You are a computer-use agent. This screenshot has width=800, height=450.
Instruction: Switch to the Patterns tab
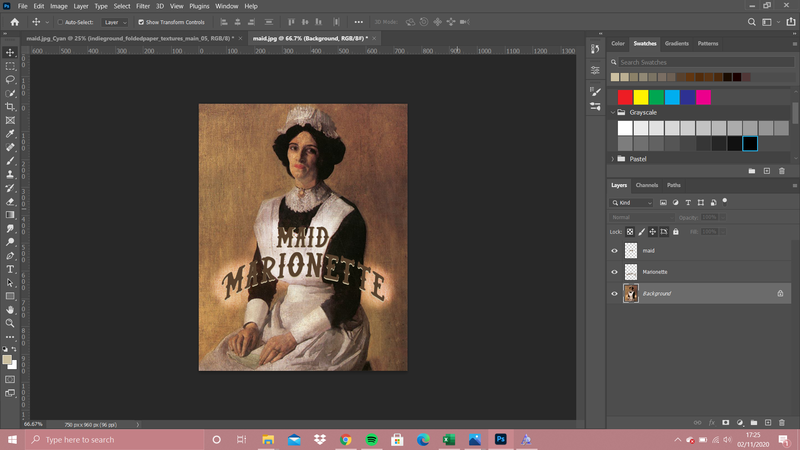click(708, 43)
